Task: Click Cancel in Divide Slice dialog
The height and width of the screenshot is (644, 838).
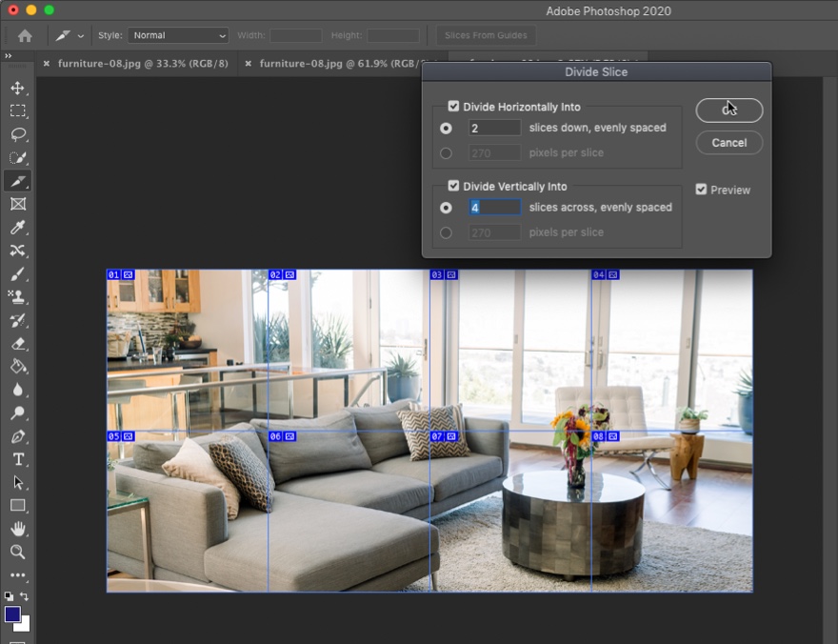Action: pyautogui.click(x=728, y=143)
